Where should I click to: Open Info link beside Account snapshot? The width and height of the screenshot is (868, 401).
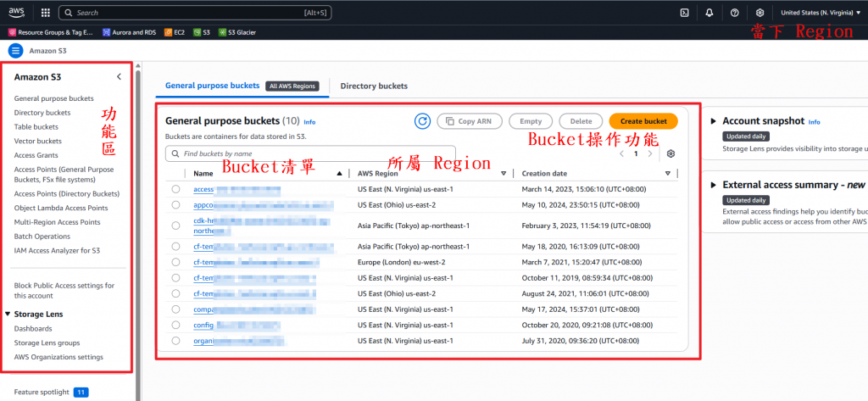click(x=814, y=122)
